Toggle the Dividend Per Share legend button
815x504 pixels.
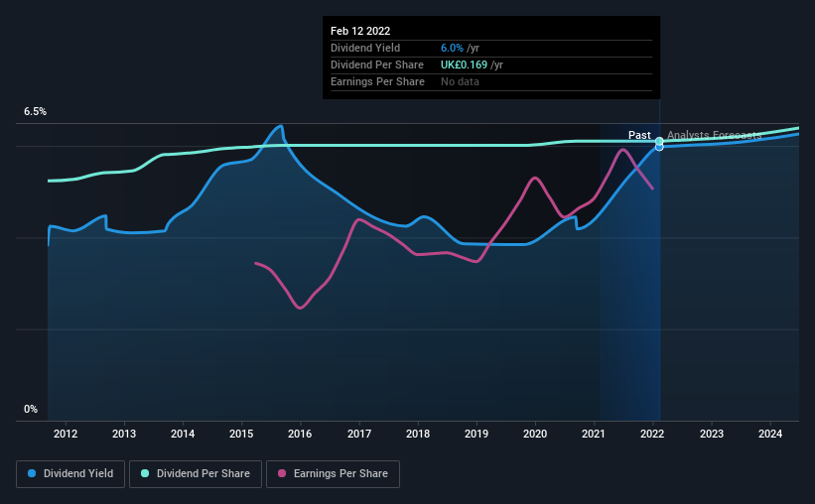tap(196, 474)
